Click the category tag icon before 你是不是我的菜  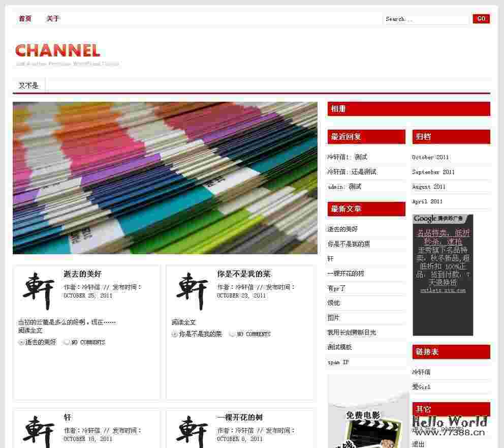point(174,334)
